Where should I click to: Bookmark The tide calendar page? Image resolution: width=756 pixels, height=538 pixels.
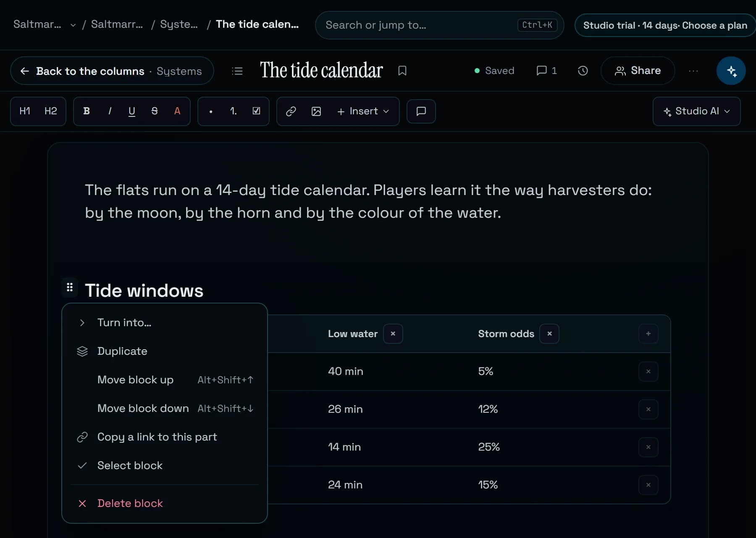click(x=402, y=71)
